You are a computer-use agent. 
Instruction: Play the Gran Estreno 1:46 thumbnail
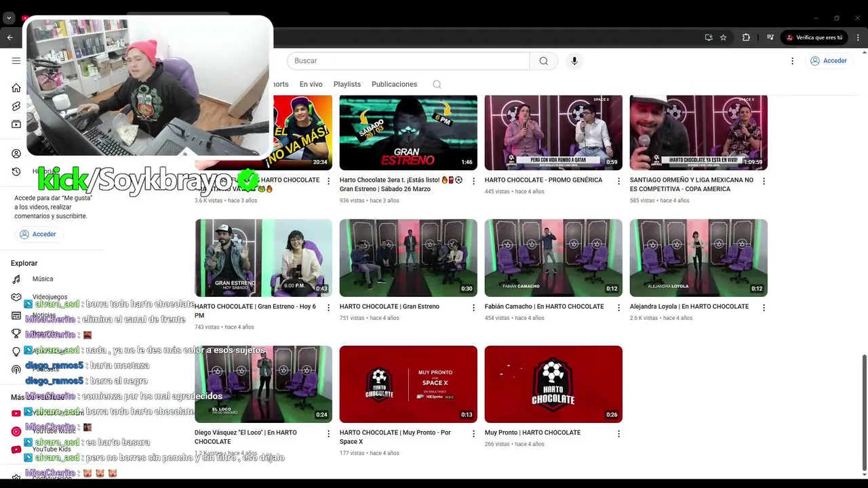point(408,133)
